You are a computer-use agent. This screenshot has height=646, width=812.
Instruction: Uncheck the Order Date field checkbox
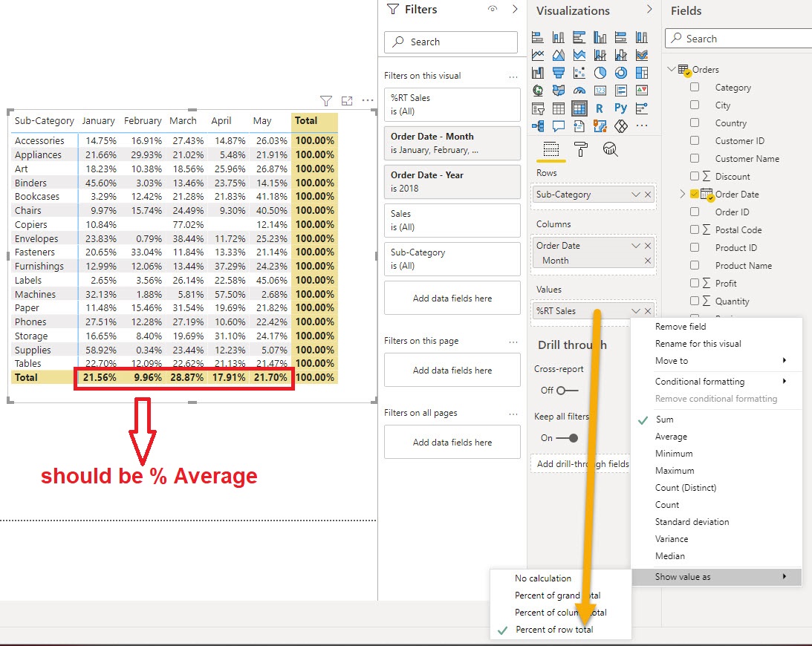pos(695,194)
